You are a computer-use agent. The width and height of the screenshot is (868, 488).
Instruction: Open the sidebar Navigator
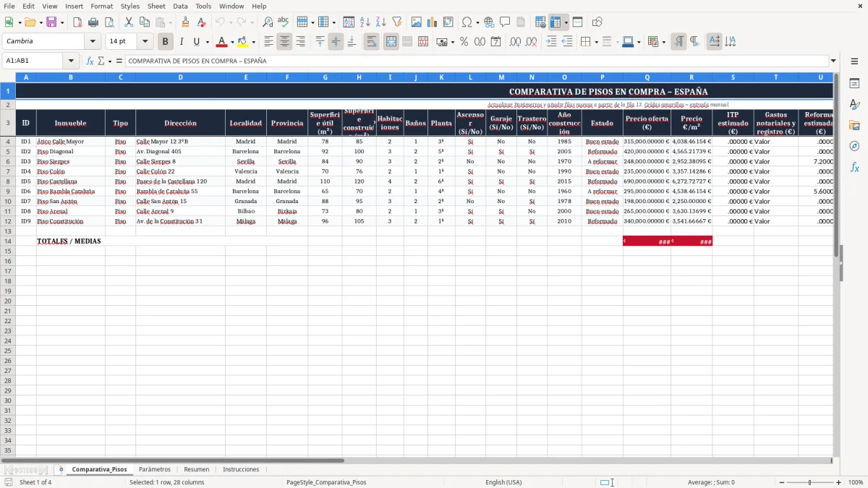pyautogui.click(x=854, y=147)
